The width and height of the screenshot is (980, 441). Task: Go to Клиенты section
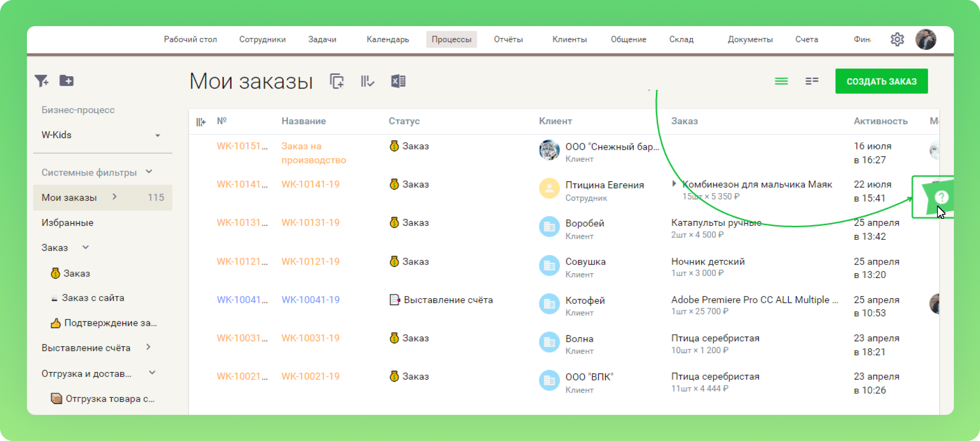[570, 39]
